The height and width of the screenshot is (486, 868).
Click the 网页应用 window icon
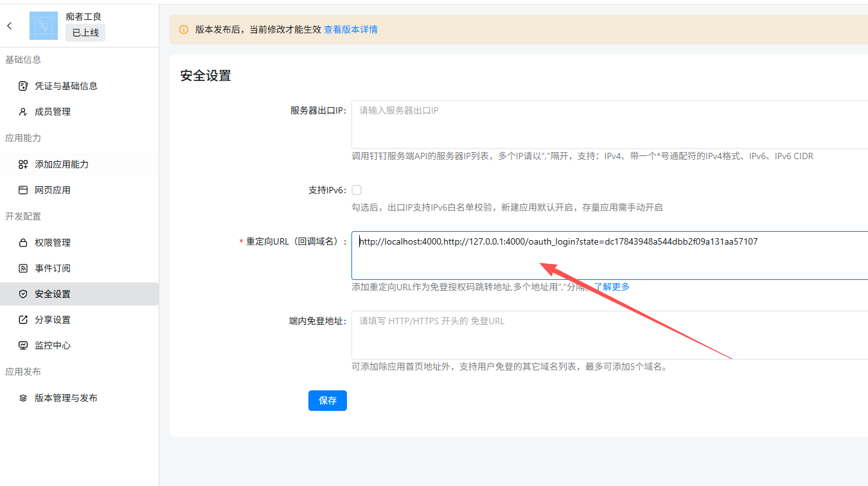[x=23, y=190]
